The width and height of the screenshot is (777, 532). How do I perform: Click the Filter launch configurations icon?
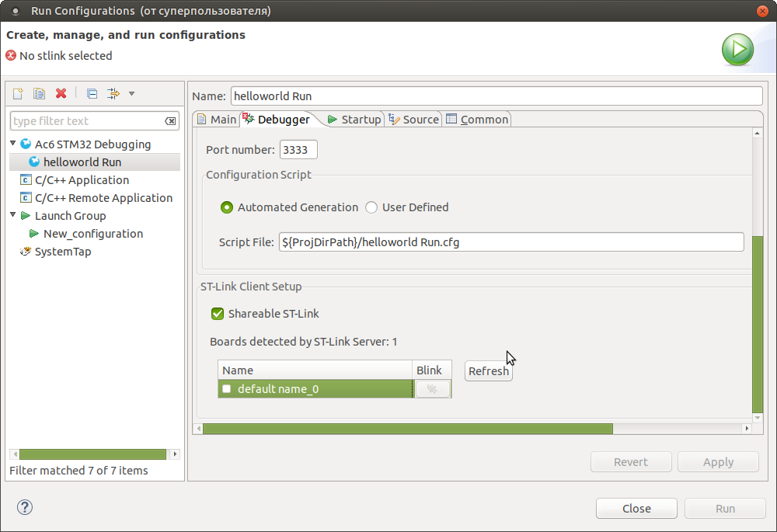click(113, 94)
